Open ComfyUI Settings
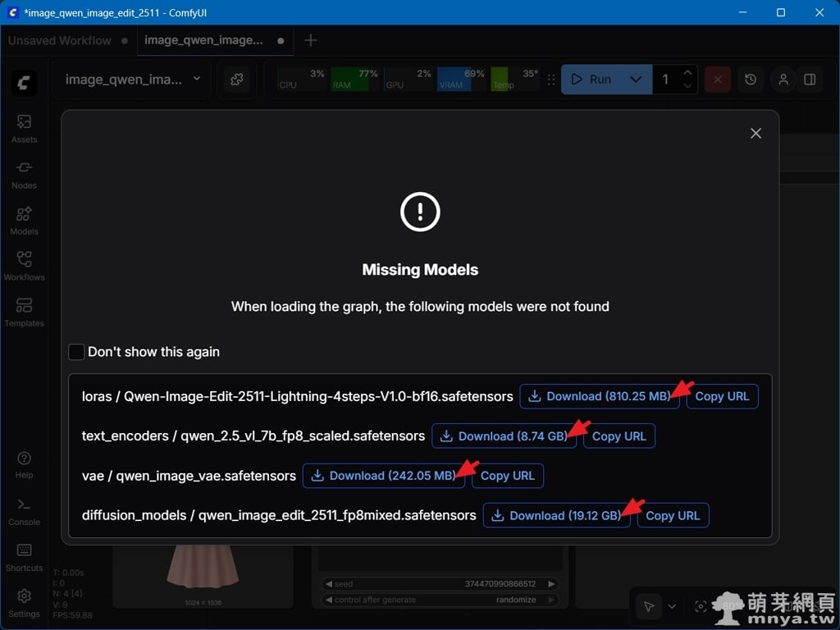The height and width of the screenshot is (630, 840). click(24, 602)
